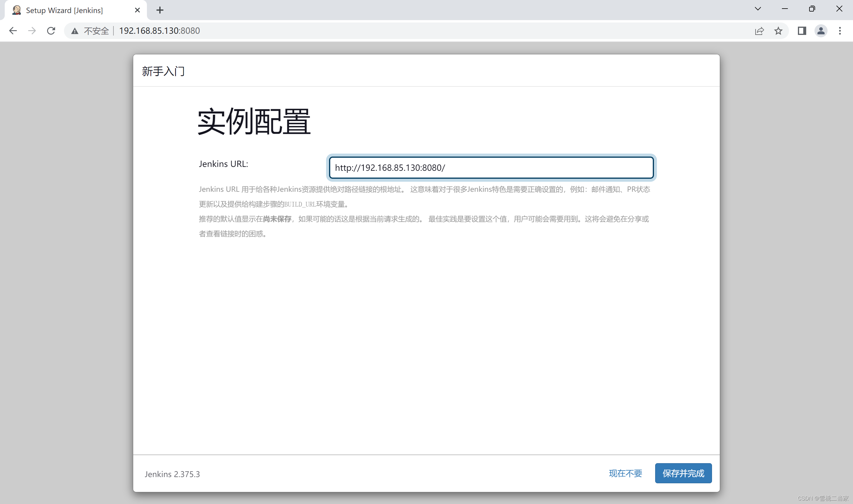This screenshot has width=853, height=504.
Task: Share this page via share icon
Action: click(759, 31)
